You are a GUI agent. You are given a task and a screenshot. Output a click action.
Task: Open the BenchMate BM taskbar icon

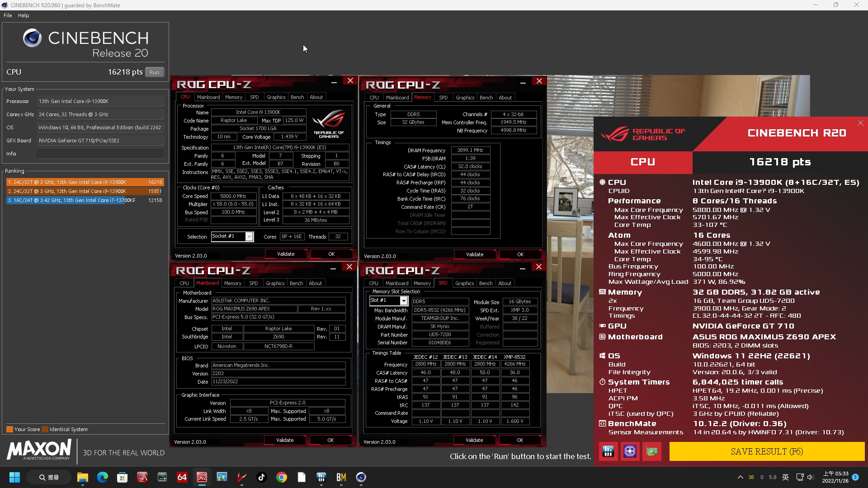pyautogui.click(x=341, y=477)
